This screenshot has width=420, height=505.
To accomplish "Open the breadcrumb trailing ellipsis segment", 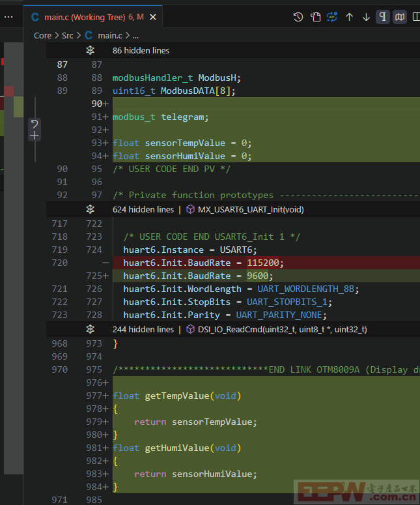I will pyautogui.click(x=135, y=36).
